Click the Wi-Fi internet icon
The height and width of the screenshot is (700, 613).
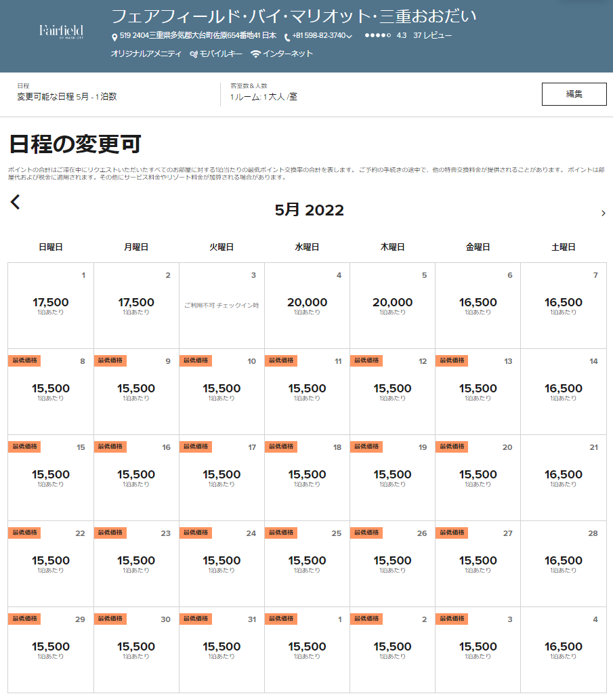click(255, 54)
